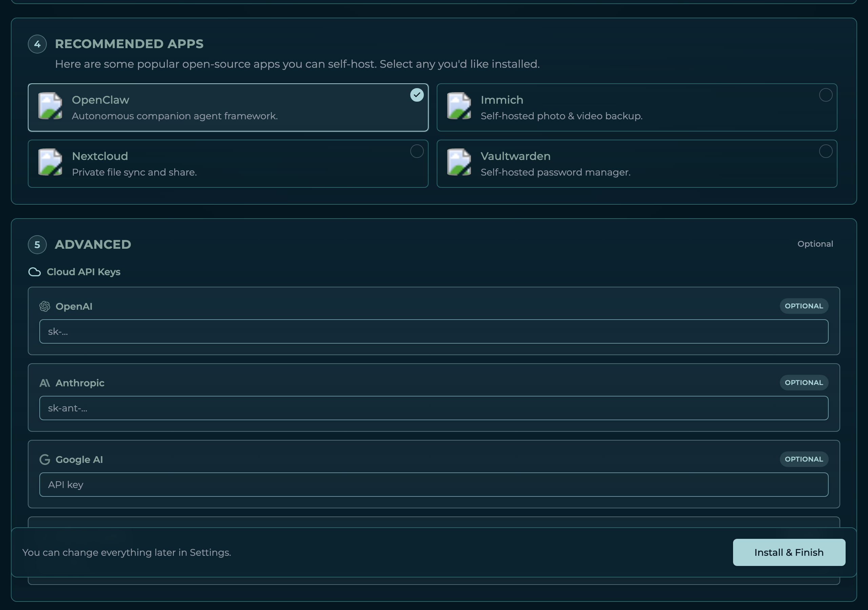Click the Anthropic logo icon
This screenshot has width=868, height=610.
[45, 383]
